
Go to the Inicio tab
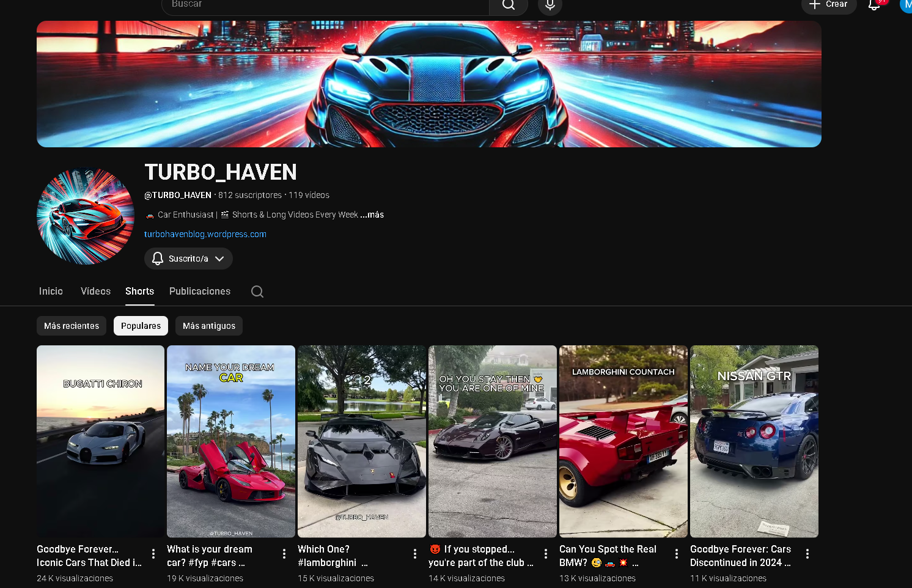[x=51, y=292]
